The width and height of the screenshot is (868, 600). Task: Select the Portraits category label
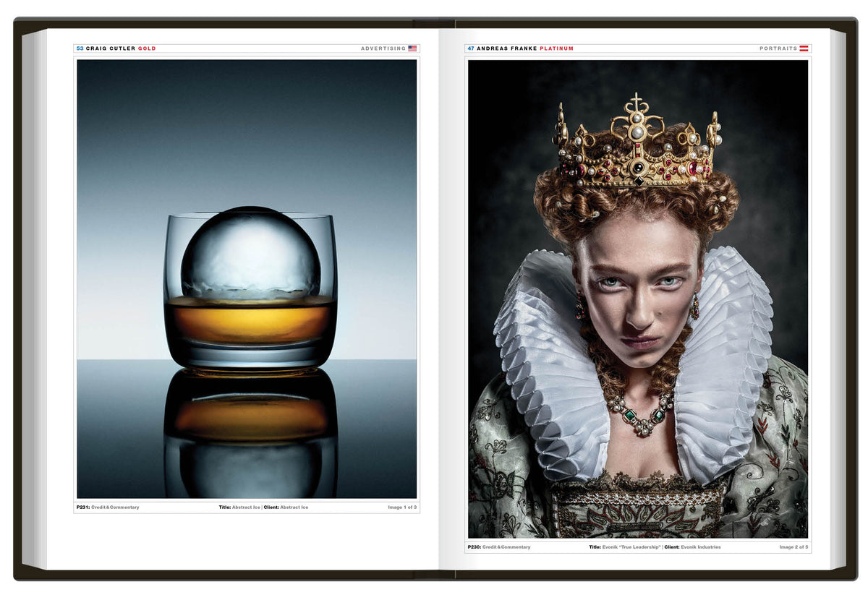point(778,48)
